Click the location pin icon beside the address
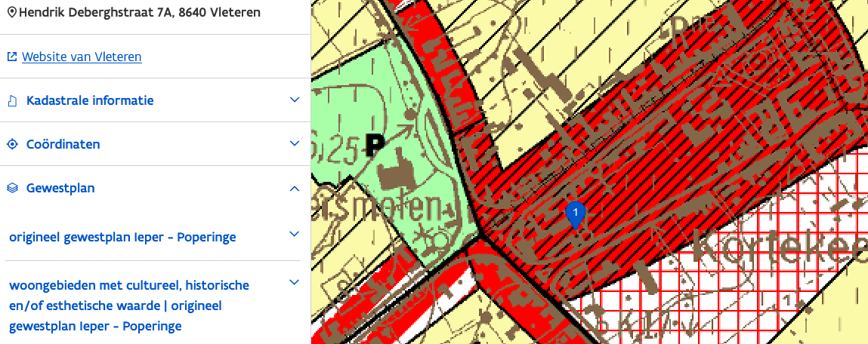 pyautogui.click(x=11, y=12)
